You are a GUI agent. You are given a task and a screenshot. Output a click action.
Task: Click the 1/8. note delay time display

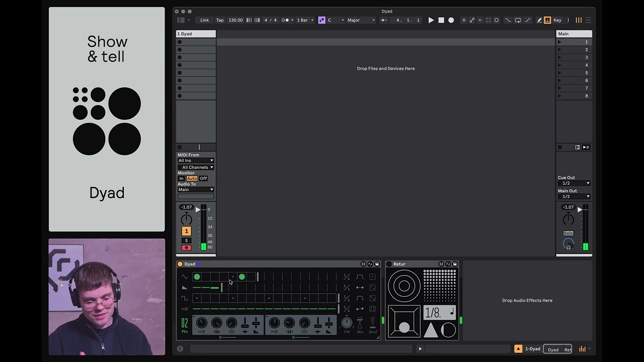pyautogui.click(x=440, y=313)
